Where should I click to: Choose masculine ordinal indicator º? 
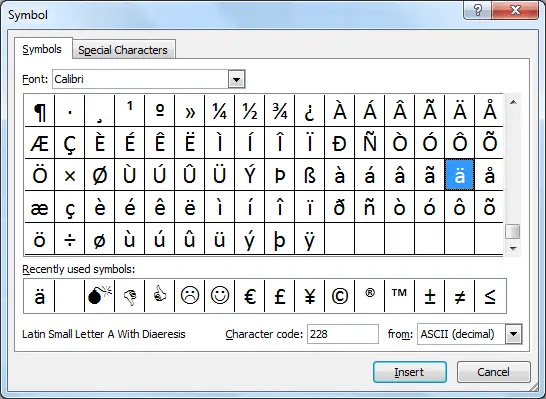pyautogui.click(x=159, y=111)
